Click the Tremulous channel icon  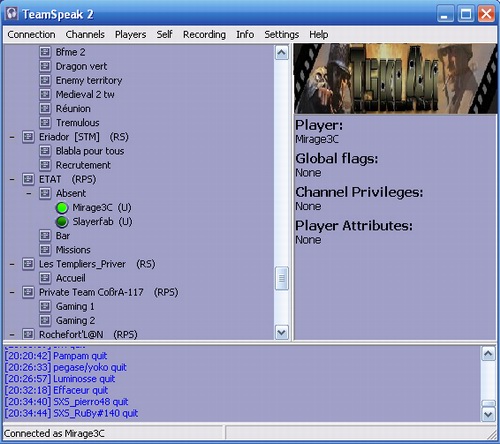45,123
